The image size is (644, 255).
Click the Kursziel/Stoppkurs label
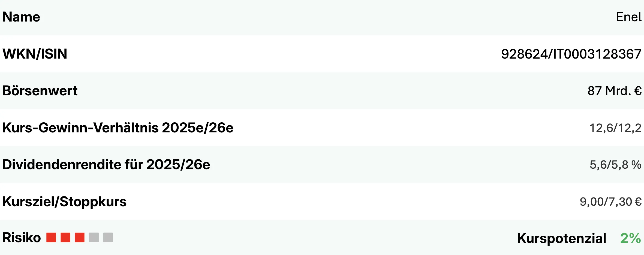(64, 202)
